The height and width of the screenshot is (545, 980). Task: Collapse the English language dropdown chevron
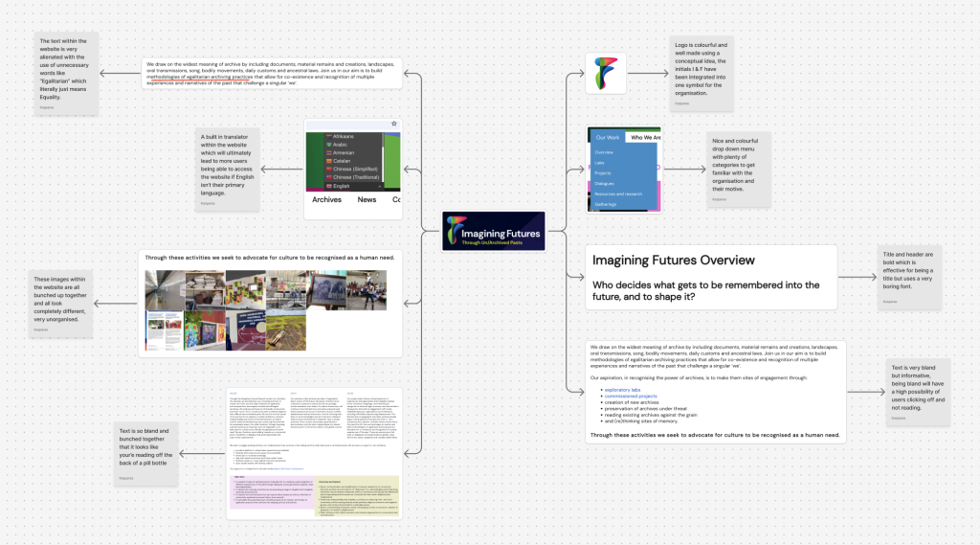click(x=381, y=184)
